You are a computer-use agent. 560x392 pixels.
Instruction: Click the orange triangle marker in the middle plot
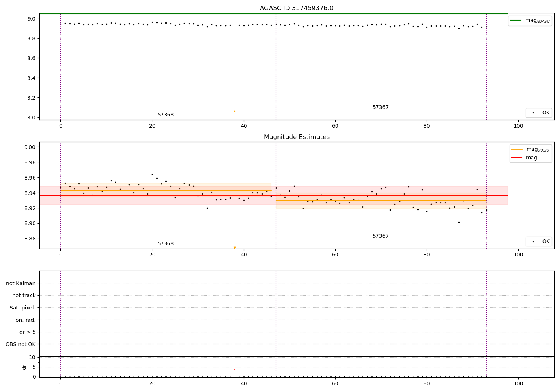click(234, 248)
